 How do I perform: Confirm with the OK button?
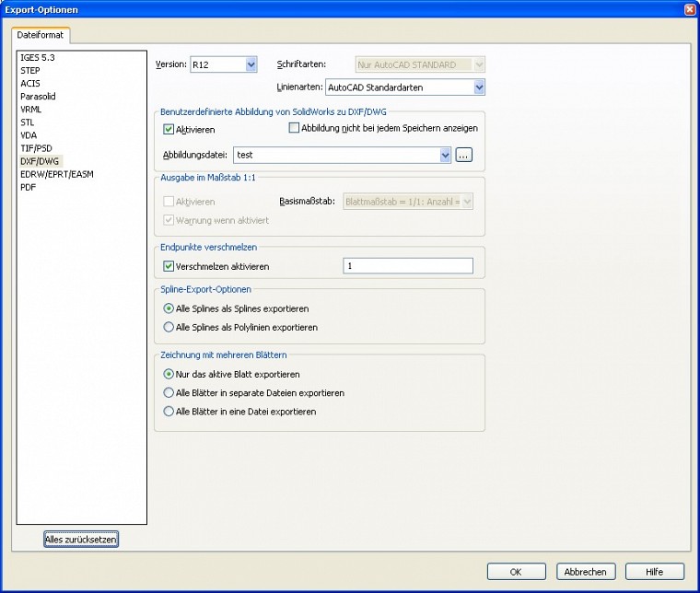tap(516, 572)
